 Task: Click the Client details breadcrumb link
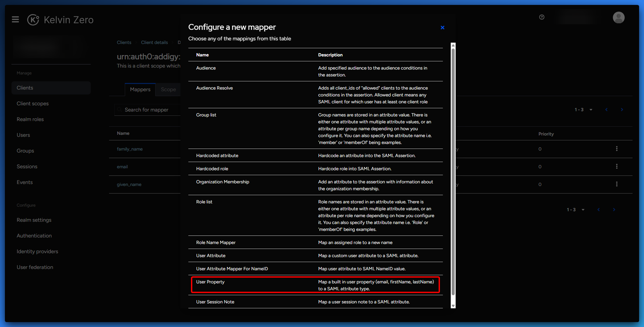pyautogui.click(x=154, y=42)
